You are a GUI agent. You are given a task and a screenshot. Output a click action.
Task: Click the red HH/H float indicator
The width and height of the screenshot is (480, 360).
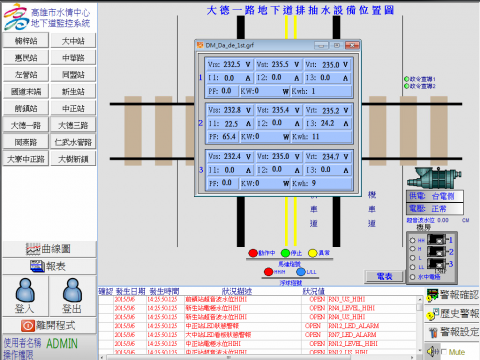click(268, 272)
